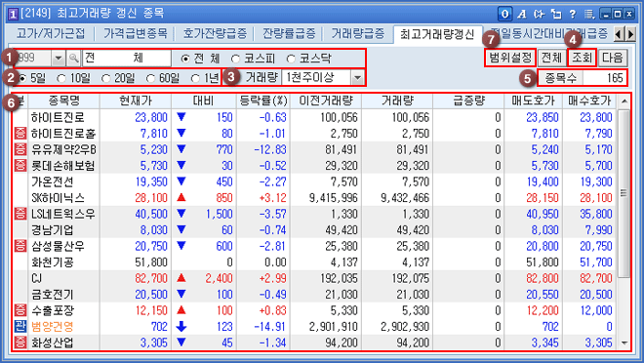Click the help question mark icon
Viewport: 644px width, 363px height.
[x=573, y=15]
